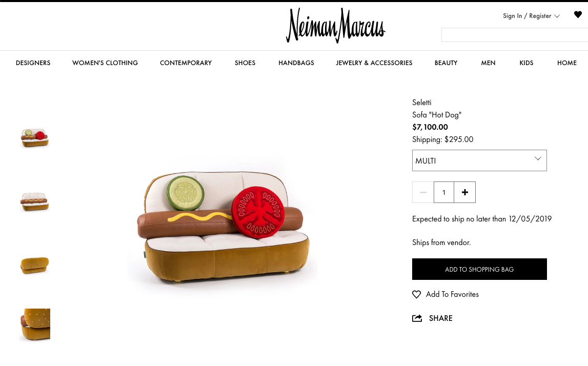Screen dimensions: 588x366
Task: Select the bun back-view thumbnail
Action: [x=34, y=265]
